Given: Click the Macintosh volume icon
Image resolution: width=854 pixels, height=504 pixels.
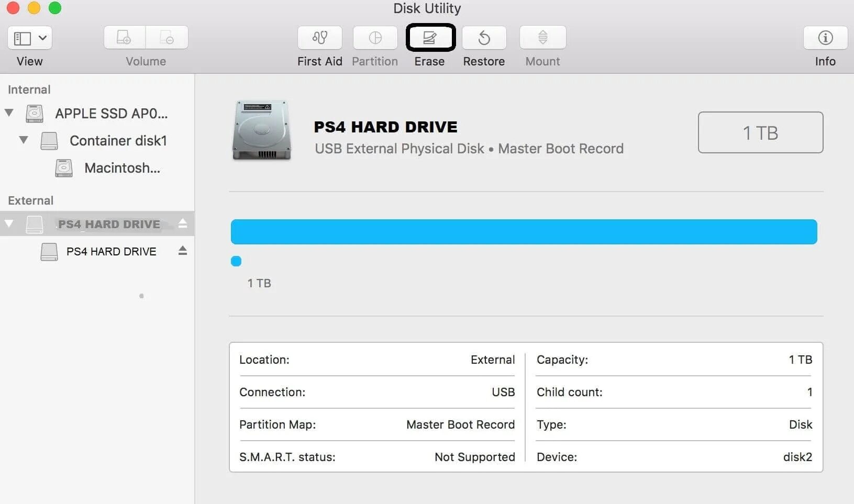Looking at the screenshot, I should pyautogui.click(x=64, y=168).
